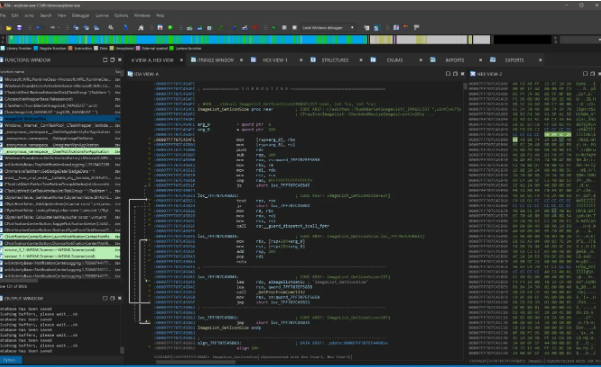Close the Strings Window tab
This screenshot has height=367, width=601.
click(x=241, y=60)
